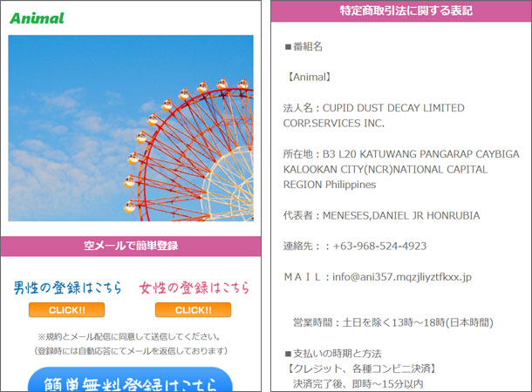Viewport: 532px width, 392px height.
Task: Click the Ferris wheel banner image
Action: tap(130, 127)
